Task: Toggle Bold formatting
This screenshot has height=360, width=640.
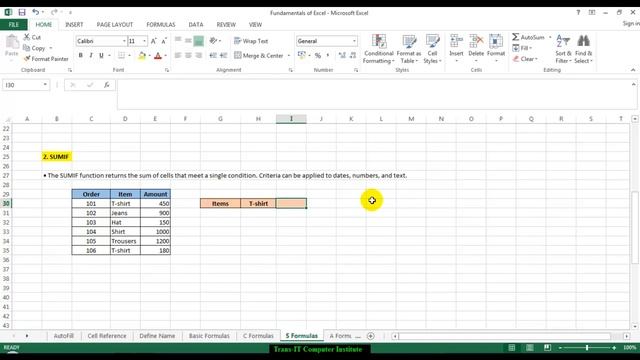Action: coord(81,55)
